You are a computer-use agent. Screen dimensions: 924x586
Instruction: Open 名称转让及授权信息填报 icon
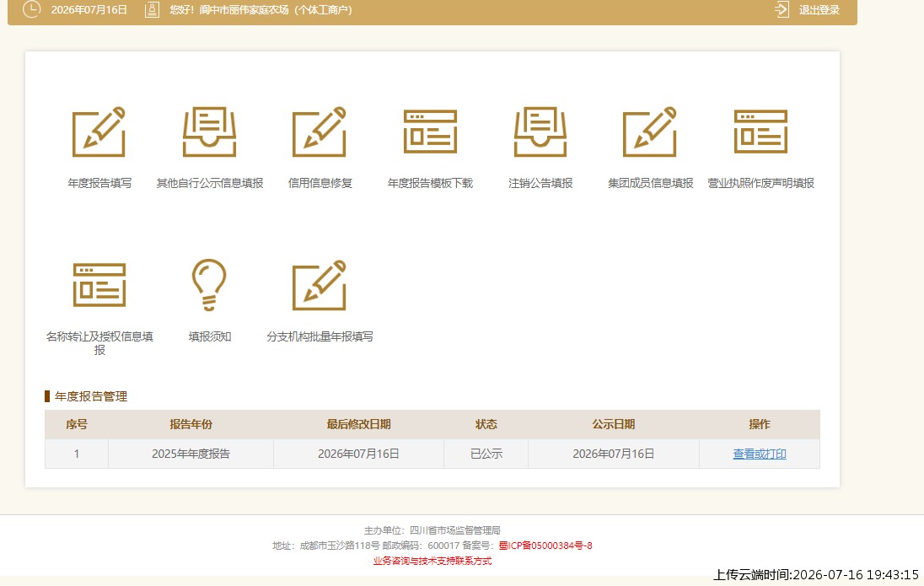(x=99, y=285)
